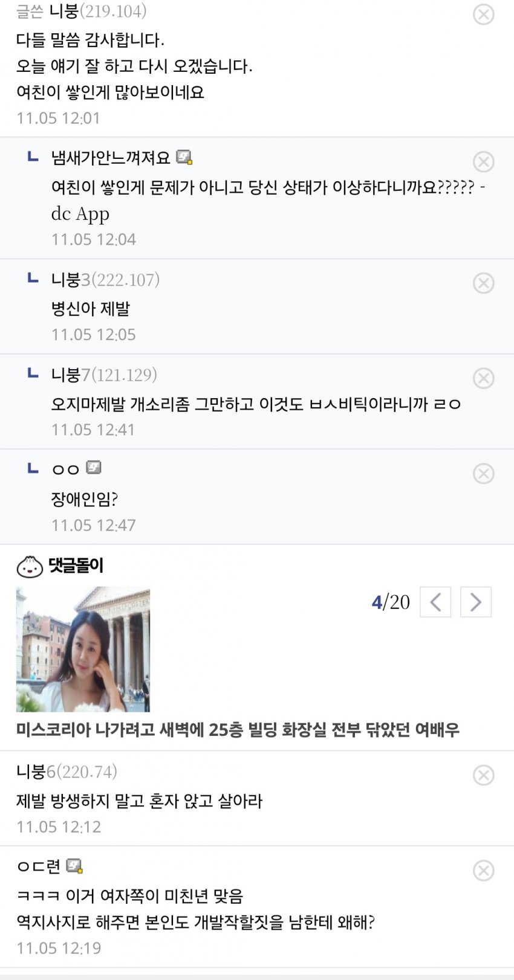Screen dimensions: 514x980
Task: Tap the 냄새가안느껴져요 nickname
Action: (x=111, y=158)
